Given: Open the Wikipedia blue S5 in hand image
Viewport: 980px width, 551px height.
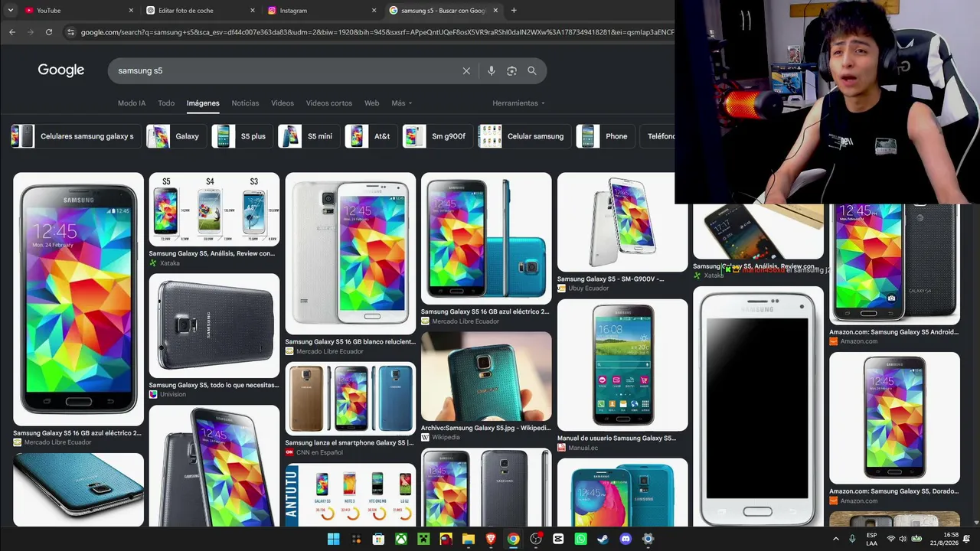Looking at the screenshot, I should [x=486, y=376].
